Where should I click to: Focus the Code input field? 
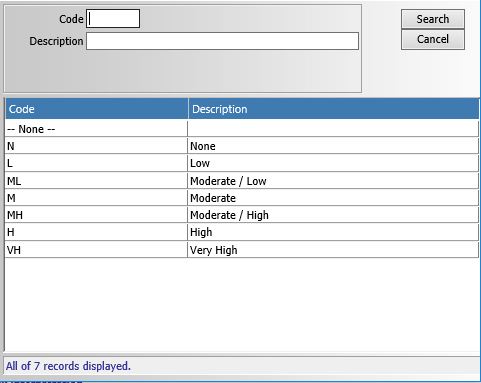click(113, 19)
